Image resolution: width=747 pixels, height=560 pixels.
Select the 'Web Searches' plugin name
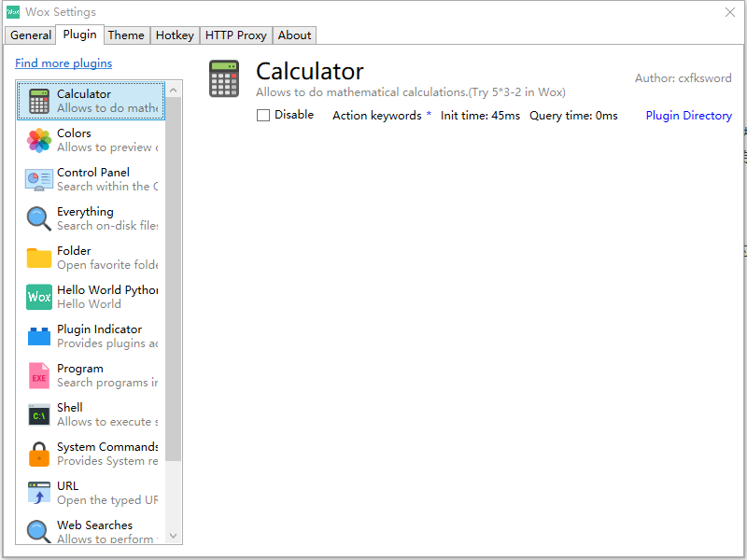pyautogui.click(x=95, y=525)
